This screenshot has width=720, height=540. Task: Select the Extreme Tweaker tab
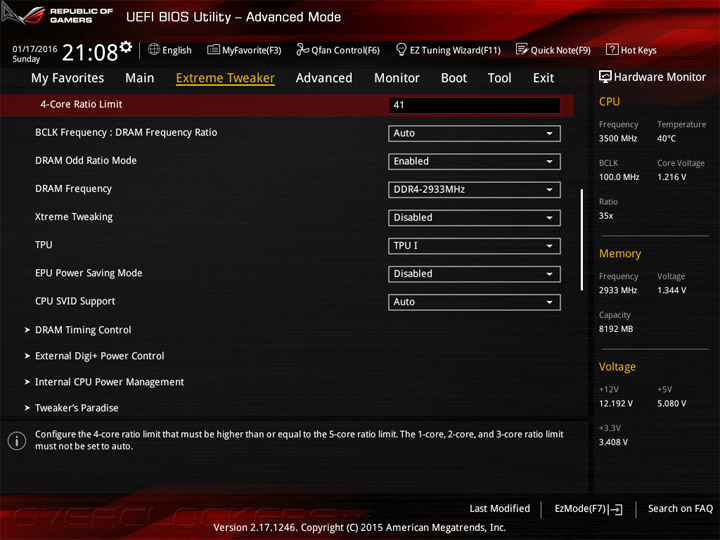pyautogui.click(x=225, y=78)
